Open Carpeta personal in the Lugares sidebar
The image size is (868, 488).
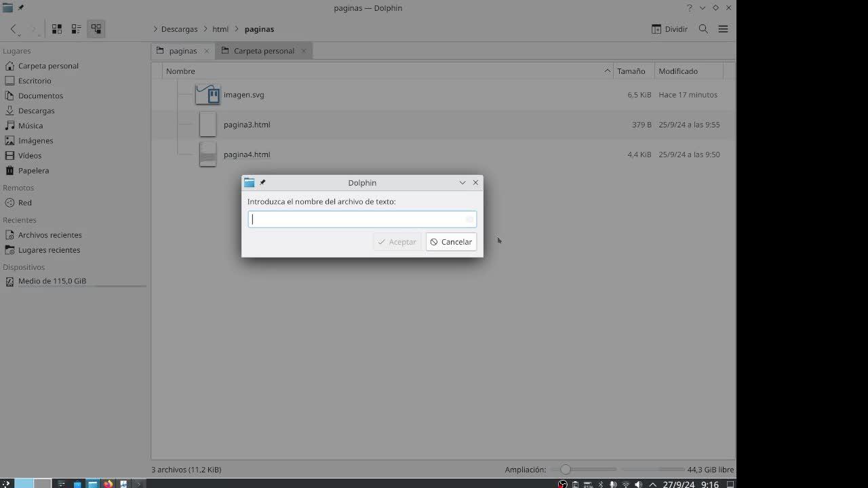48,66
